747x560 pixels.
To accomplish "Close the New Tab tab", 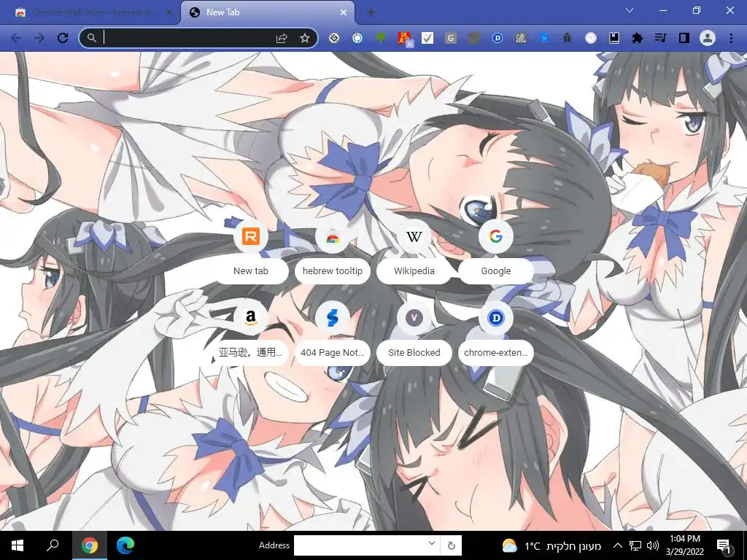I will (x=344, y=13).
